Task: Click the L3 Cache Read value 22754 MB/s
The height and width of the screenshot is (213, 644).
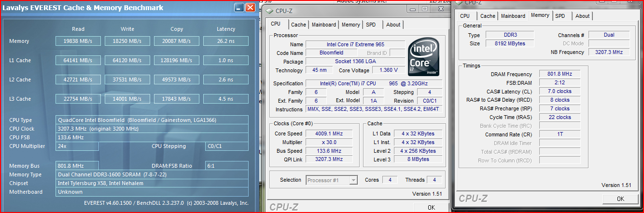Action: point(78,99)
